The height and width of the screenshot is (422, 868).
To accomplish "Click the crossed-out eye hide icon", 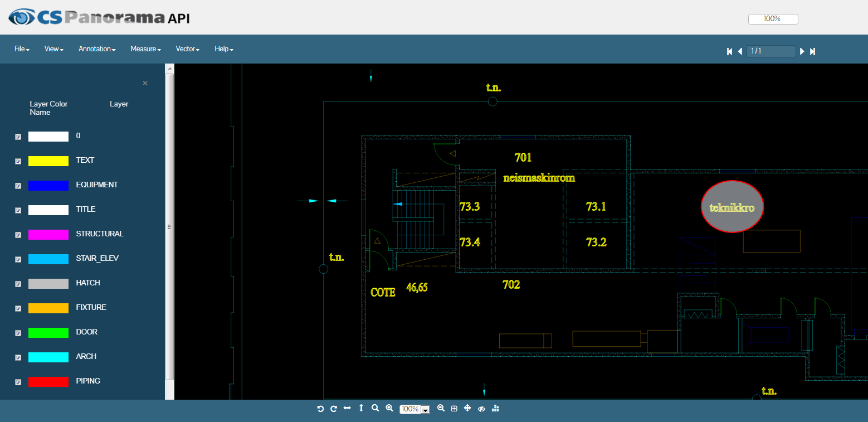I will (x=482, y=409).
